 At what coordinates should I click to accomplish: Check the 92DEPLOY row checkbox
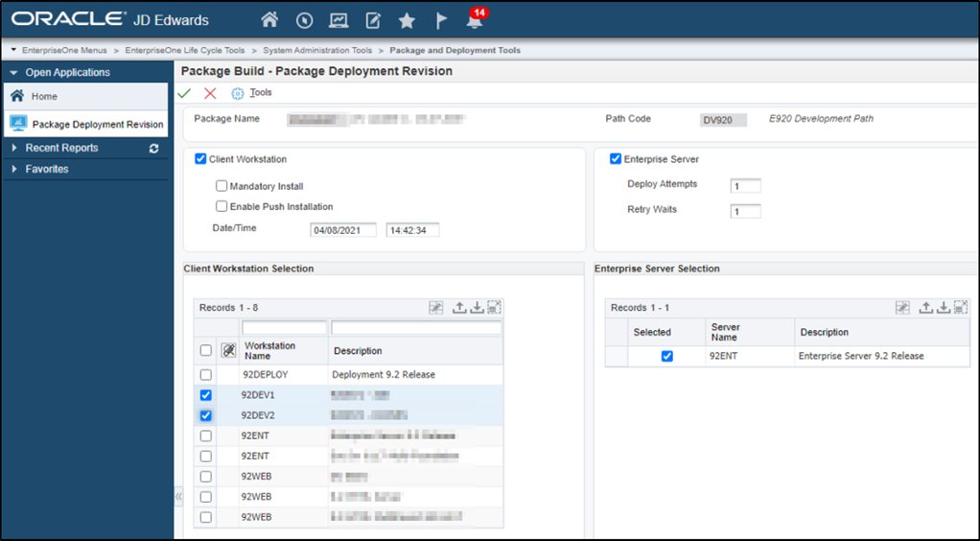(x=205, y=375)
